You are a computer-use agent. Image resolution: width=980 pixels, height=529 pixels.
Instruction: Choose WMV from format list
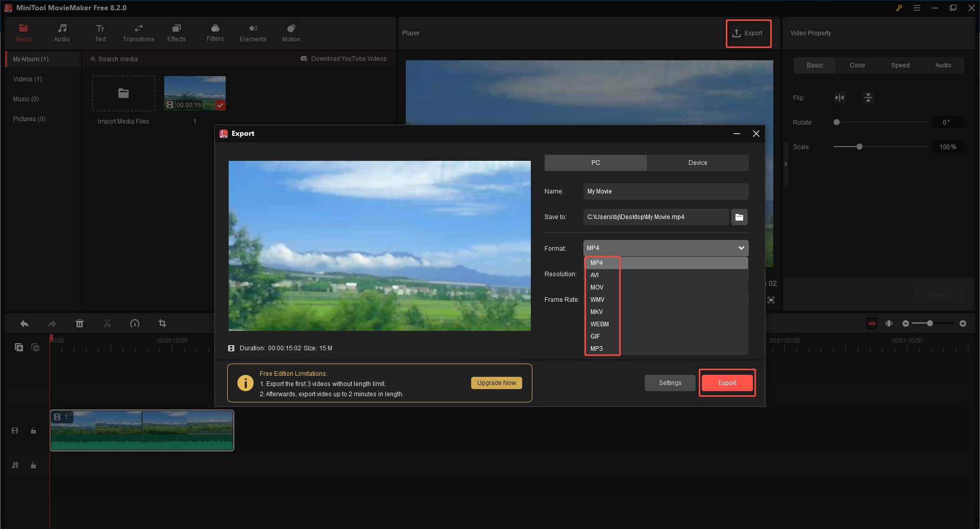click(666, 300)
